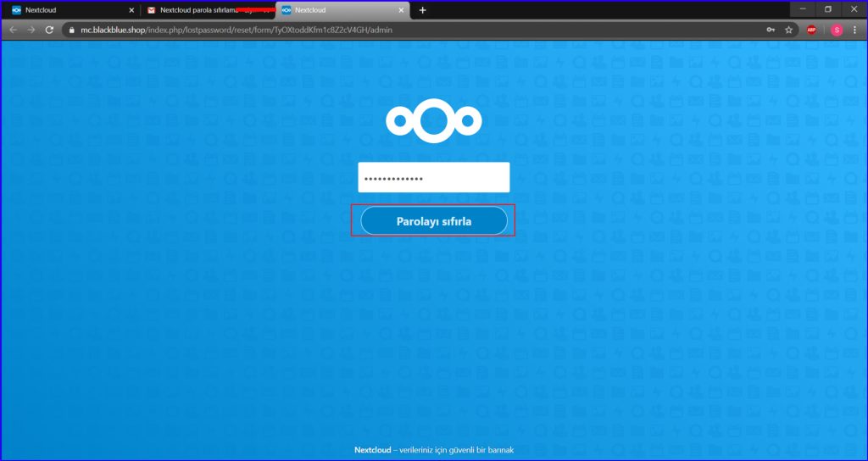
Task: Open saved password key icon
Action: (x=771, y=30)
